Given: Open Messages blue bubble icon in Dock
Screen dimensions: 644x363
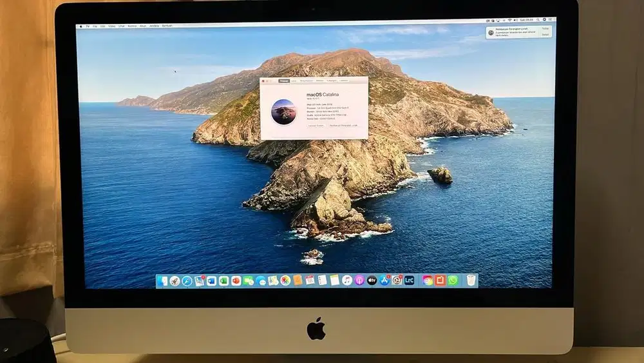Looking at the screenshot, I should [261, 280].
